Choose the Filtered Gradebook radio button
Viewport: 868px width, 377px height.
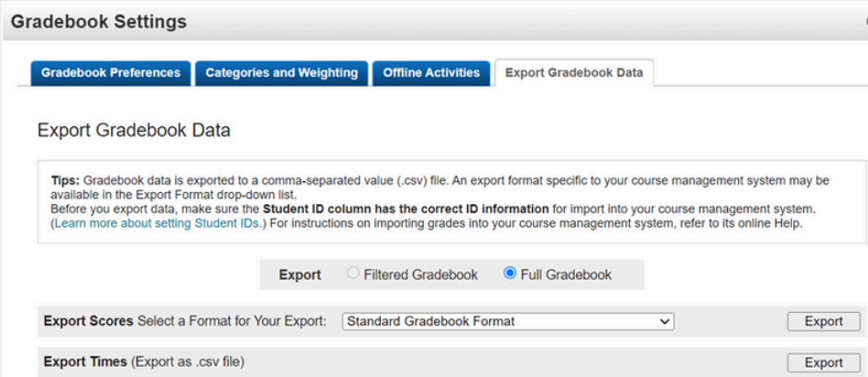pyautogui.click(x=352, y=275)
